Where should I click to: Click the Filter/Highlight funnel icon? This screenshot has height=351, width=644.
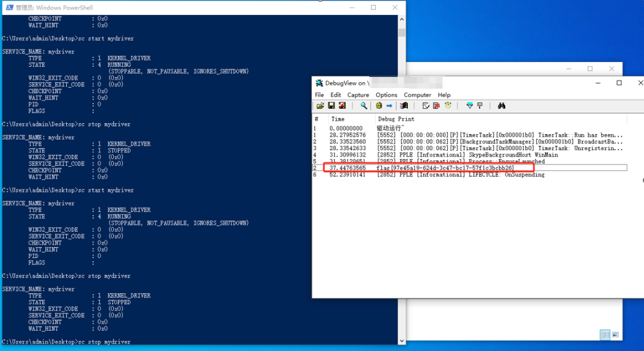(x=469, y=106)
